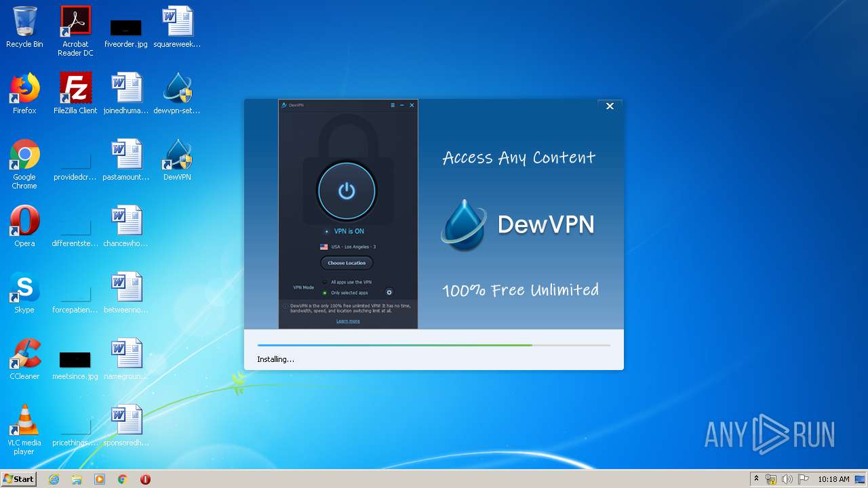Open the DewVPN desktop shortcut
The image size is (868, 488).
pyautogui.click(x=177, y=160)
